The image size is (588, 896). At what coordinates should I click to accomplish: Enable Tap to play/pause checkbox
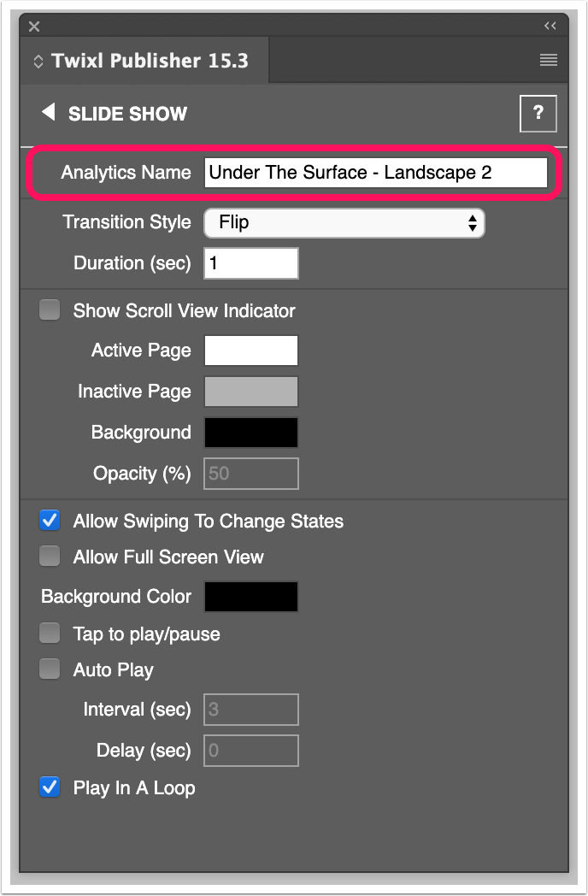pyautogui.click(x=50, y=634)
